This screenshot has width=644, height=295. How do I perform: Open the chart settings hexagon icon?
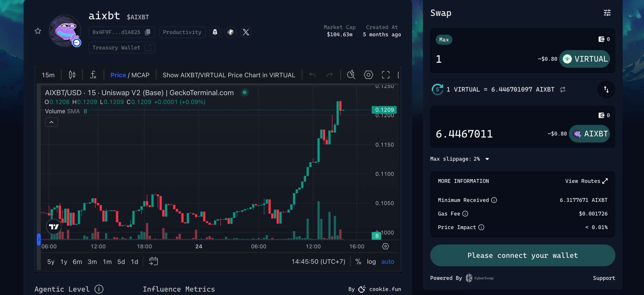[x=368, y=75]
